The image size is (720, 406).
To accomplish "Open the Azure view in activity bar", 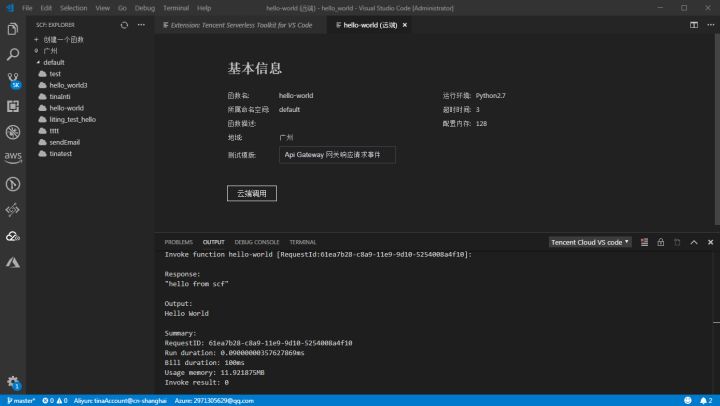I will tap(13, 262).
